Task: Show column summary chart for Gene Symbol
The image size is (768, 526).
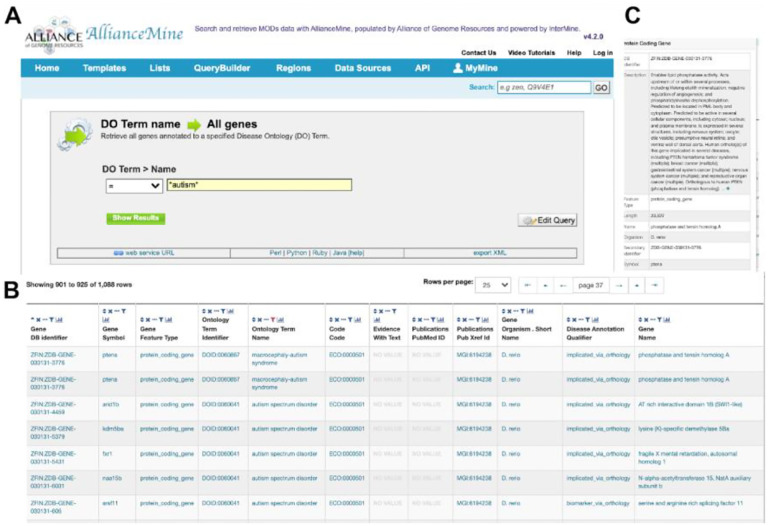Action: [x=105, y=320]
